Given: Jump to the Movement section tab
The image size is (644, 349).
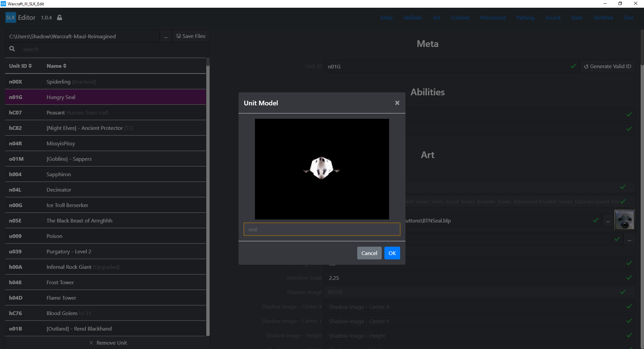Looking at the screenshot, I should (x=493, y=17).
